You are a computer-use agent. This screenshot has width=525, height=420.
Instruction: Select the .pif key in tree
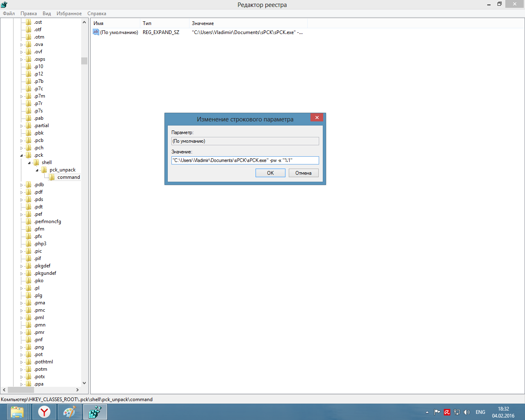[38, 258]
